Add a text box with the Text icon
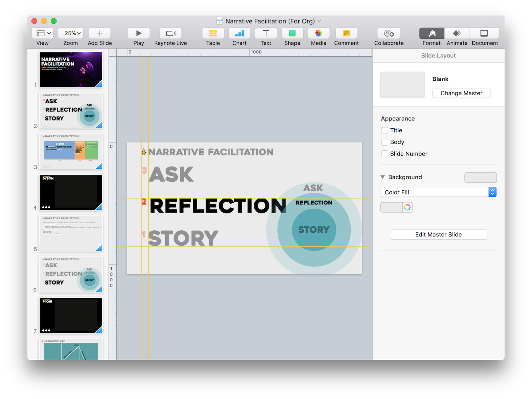 (266, 33)
